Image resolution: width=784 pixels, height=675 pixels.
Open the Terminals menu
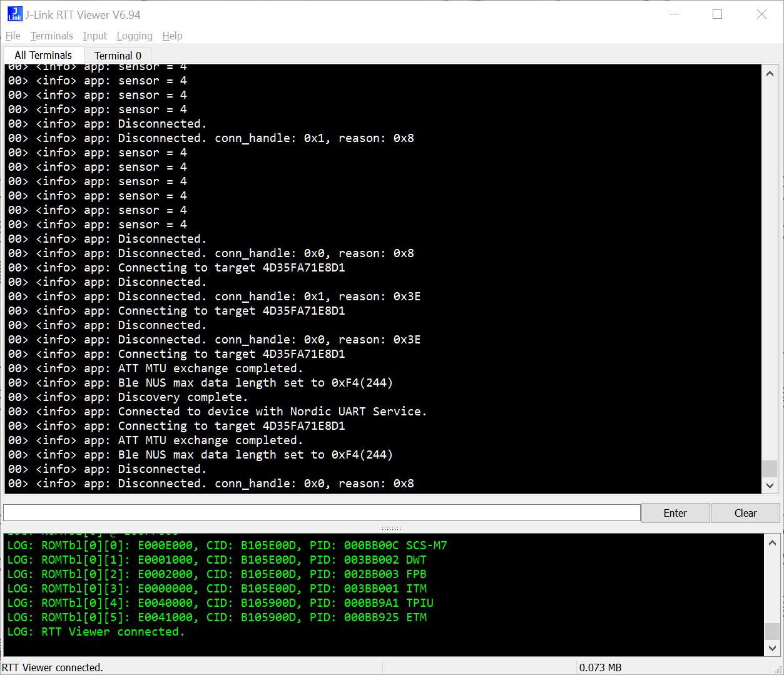point(52,36)
